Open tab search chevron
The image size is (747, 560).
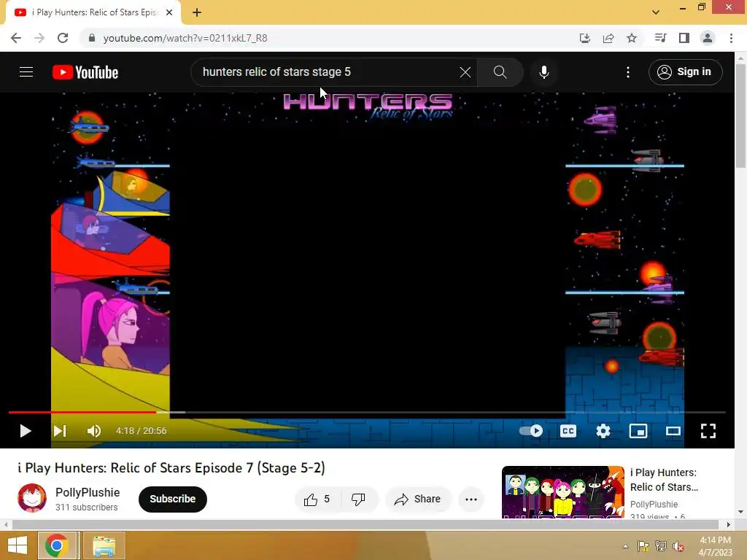(656, 12)
